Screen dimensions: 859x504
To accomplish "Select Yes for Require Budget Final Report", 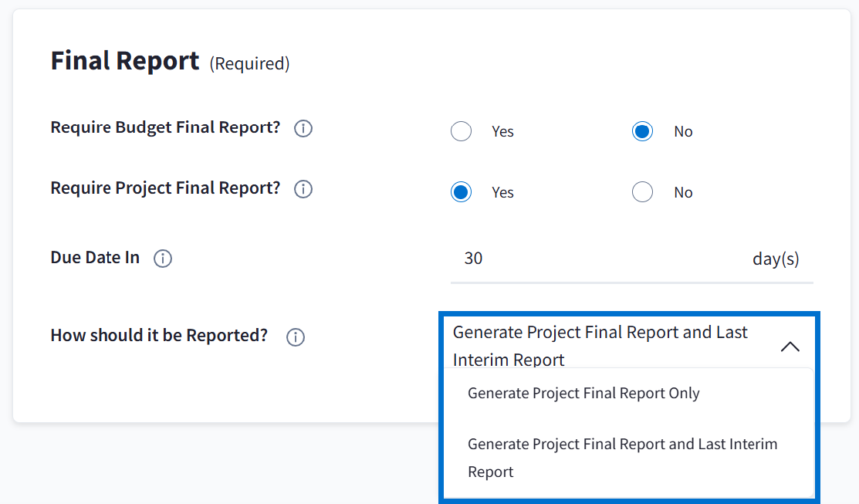I will pyautogui.click(x=461, y=131).
